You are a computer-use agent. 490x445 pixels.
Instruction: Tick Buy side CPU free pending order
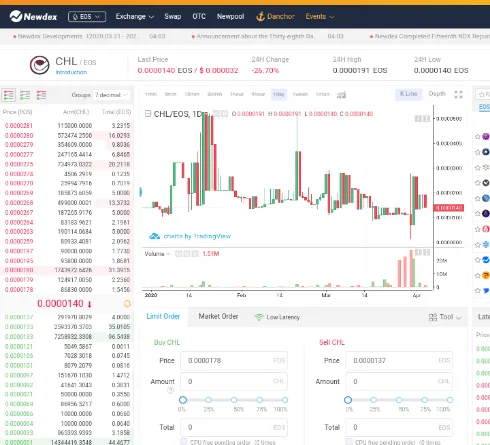click(x=184, y=442)
